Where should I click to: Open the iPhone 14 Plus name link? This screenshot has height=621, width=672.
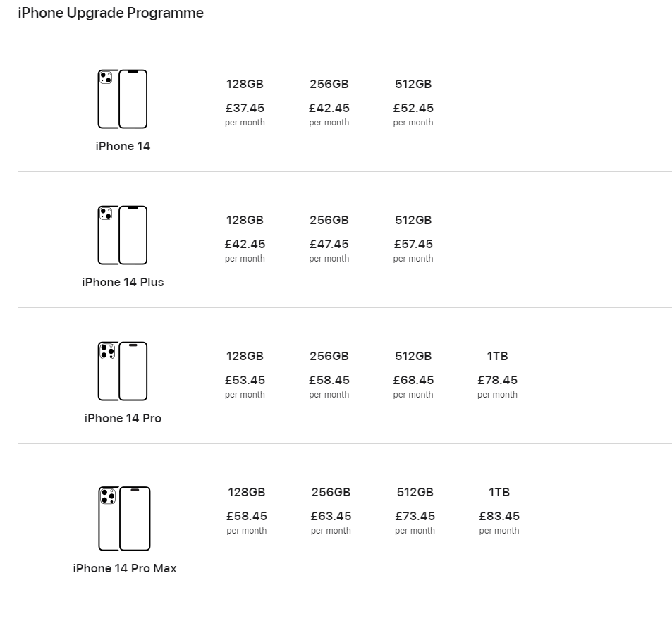(123, 282)
